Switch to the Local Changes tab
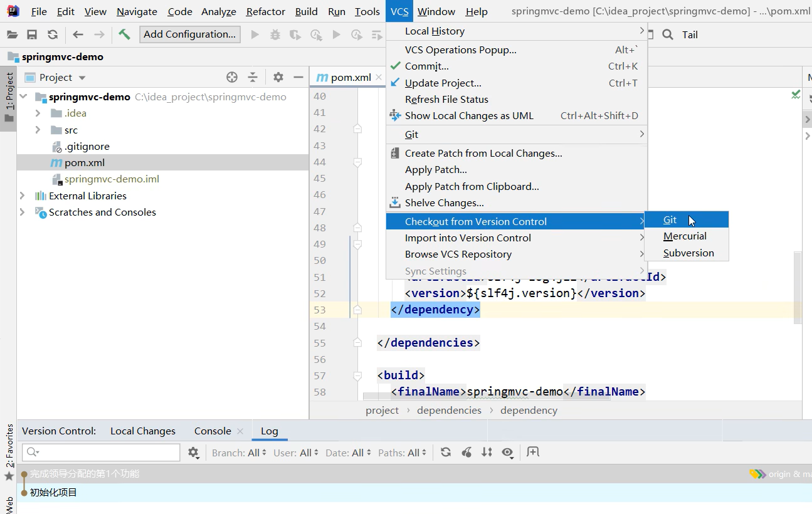The width and height of the screenshot is (812, 514). 143,431
